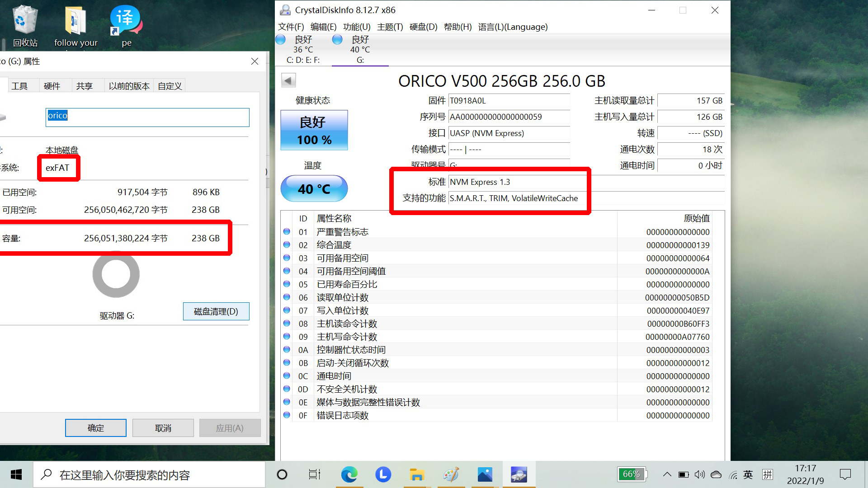Select the 读取单位计数 attribute row
The height and width of the screenshot is (488, 868).
pyautogui.click(x=496, y=297)
